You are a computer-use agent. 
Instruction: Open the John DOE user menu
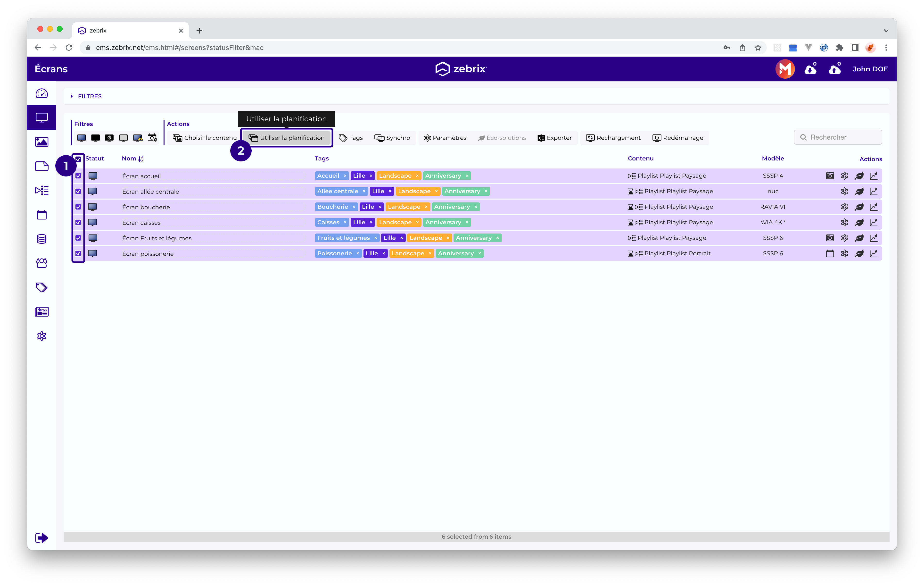(x=870, y=69)
